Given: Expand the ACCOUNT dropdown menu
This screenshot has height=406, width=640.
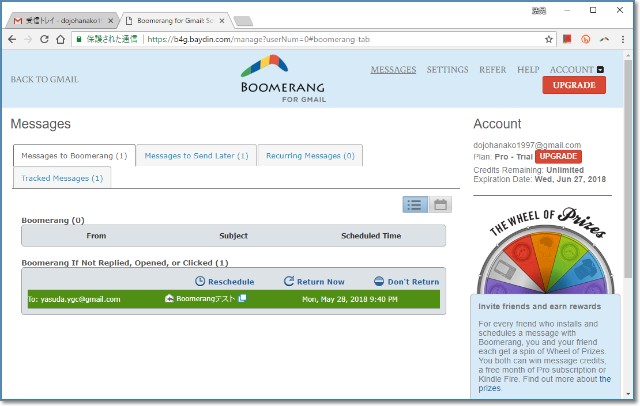Looking at the screenshot, I should click(x=600, y=70).
